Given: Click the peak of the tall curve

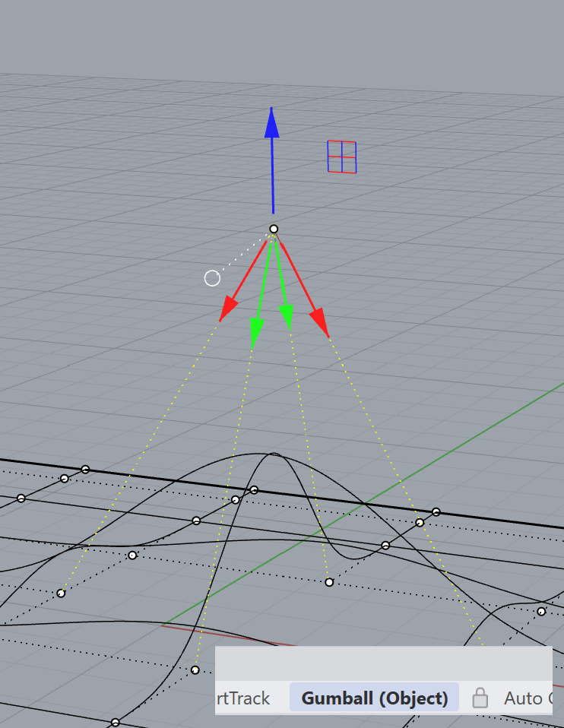Looking at the screenshot, I should tap(271, 454).
